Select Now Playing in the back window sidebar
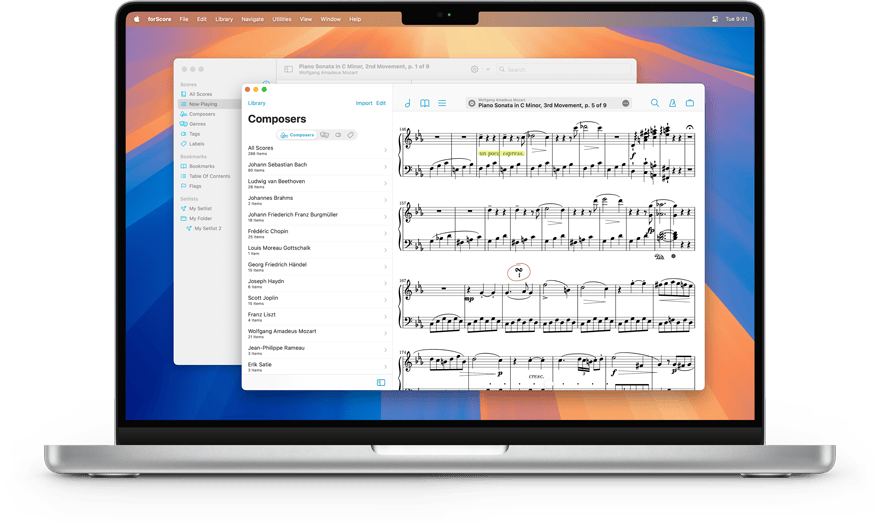The image size is (880, 524). (x=210, y=104)
